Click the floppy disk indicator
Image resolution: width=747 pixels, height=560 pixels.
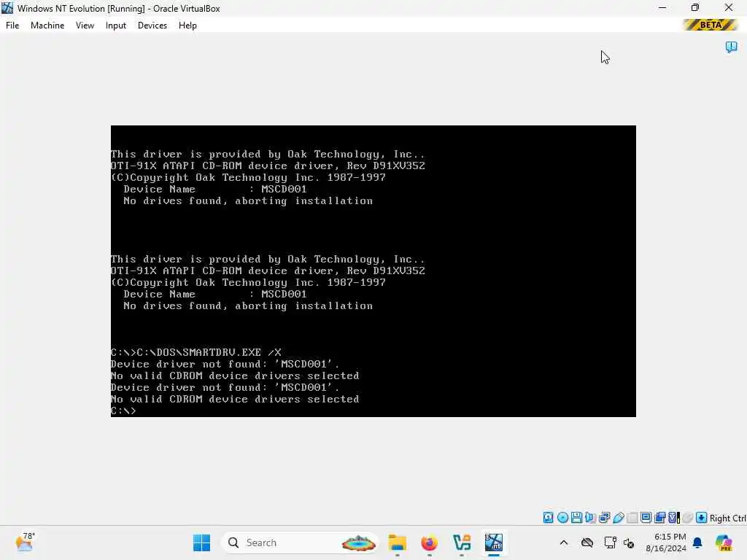pyautogui.click(x=576, y=518)
